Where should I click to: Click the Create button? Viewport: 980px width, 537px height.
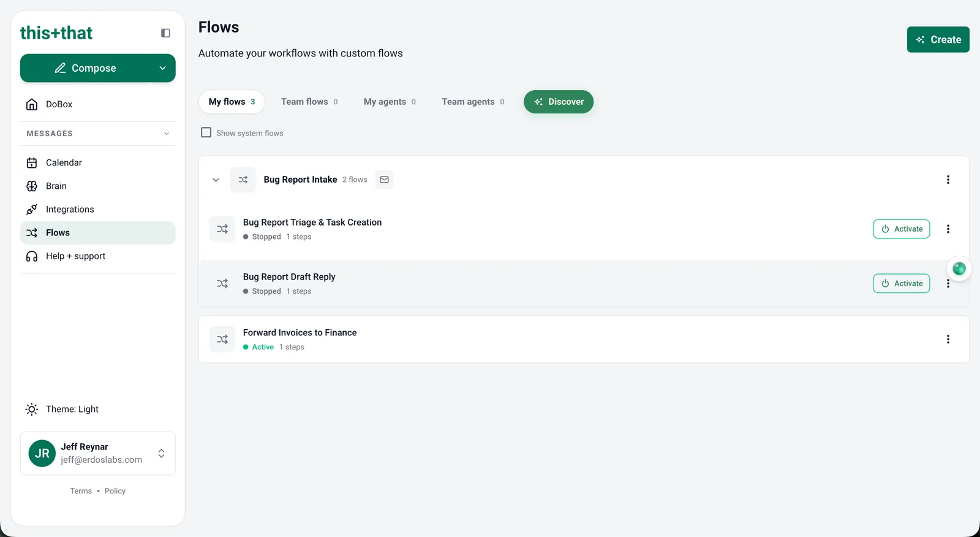[x=938, y=39]
